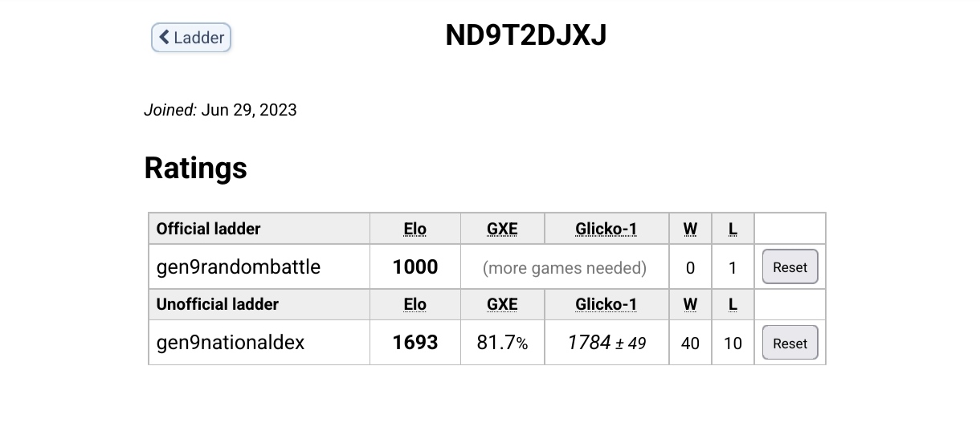
Task: Click the gen9nationaldex ladder name
Action: pos(231,343)
